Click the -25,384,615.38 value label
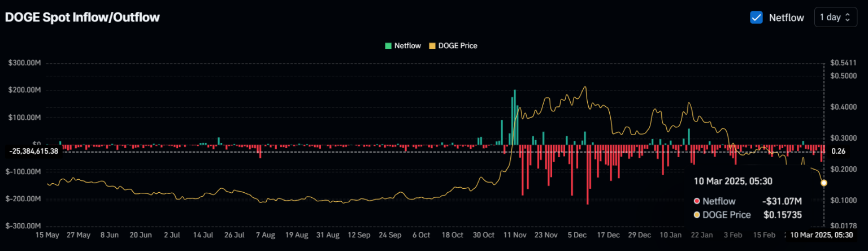Screen dimensions: 868x251 [x=34, y=152]
